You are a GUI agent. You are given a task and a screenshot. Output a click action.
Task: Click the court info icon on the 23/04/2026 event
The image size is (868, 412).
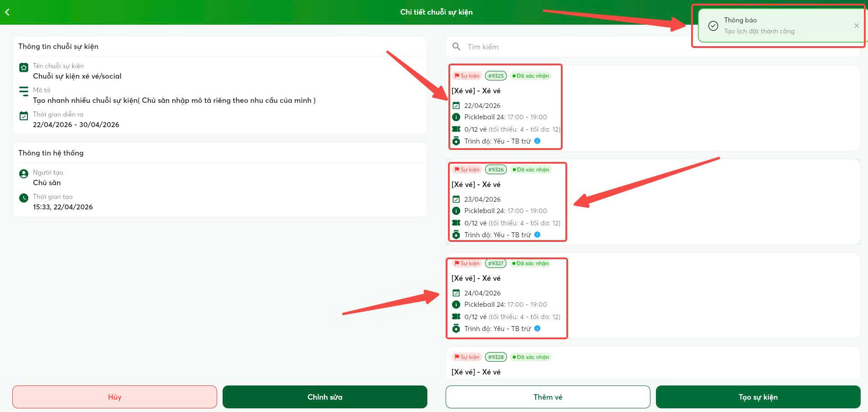[456, 211]
